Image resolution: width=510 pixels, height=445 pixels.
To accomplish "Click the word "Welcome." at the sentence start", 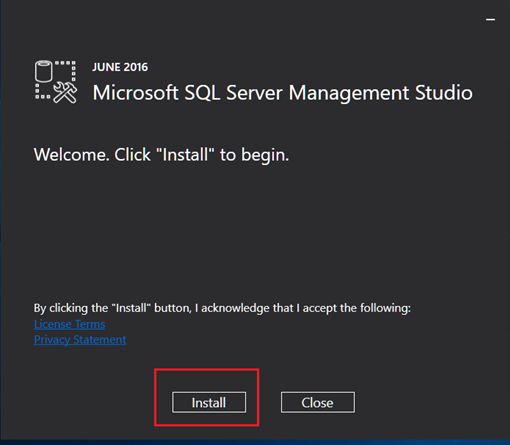I will pos(72,155).
